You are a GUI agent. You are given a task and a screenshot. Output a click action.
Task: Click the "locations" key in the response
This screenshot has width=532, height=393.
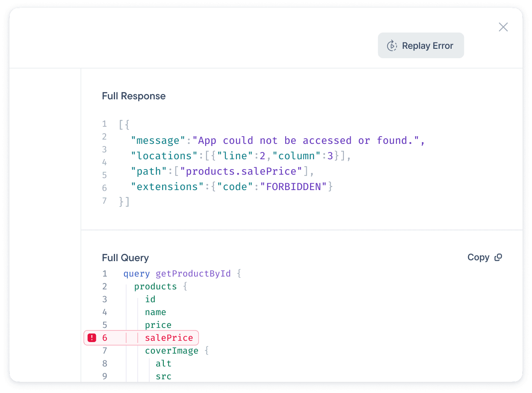[x=161, y=156]
